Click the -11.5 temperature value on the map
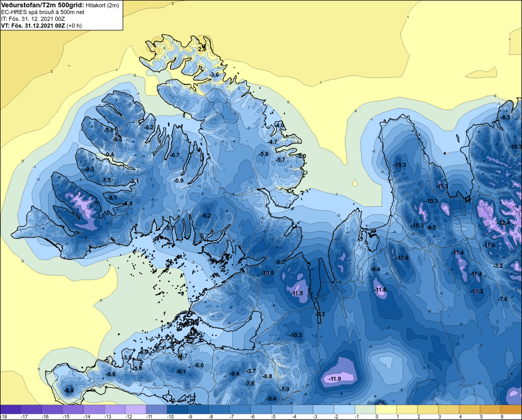The height and width of the screenshot is (420, 522). coord(296,293)
